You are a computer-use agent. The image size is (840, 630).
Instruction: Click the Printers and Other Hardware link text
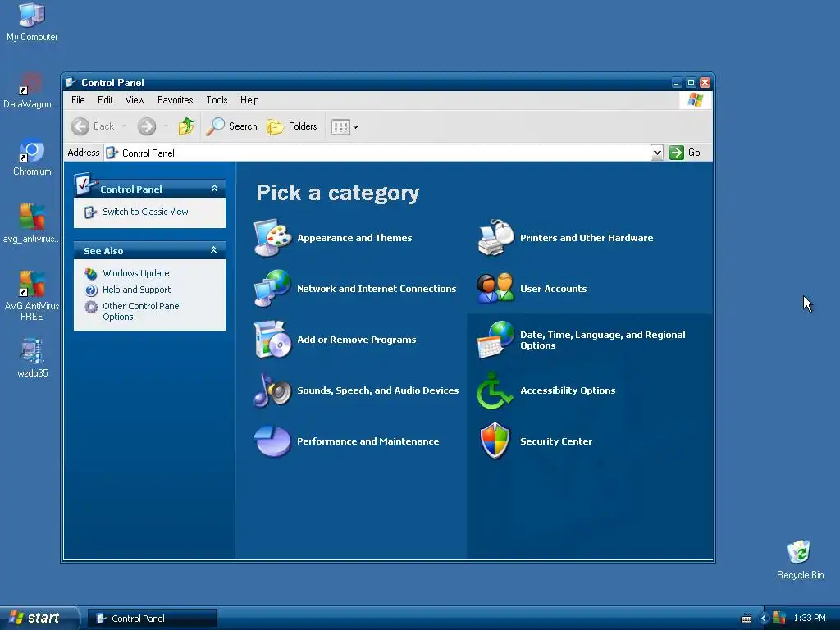tap(587, 238)
